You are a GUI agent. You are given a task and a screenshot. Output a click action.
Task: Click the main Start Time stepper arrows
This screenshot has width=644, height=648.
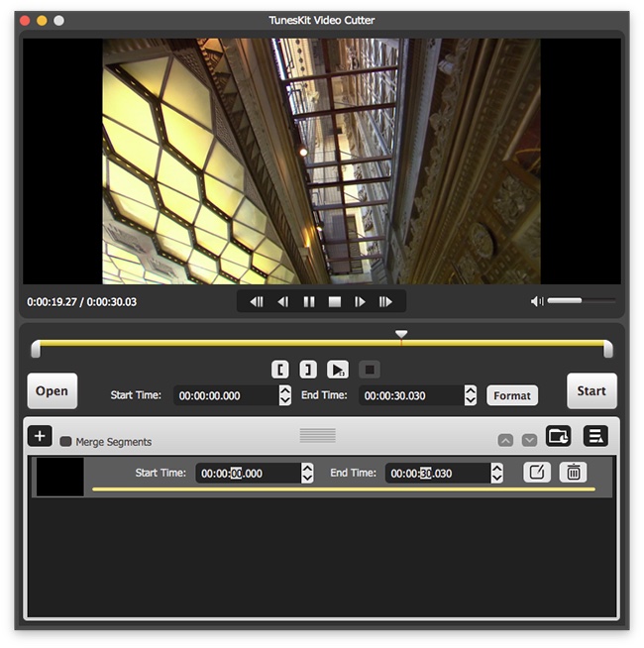(x=285, y=395)
